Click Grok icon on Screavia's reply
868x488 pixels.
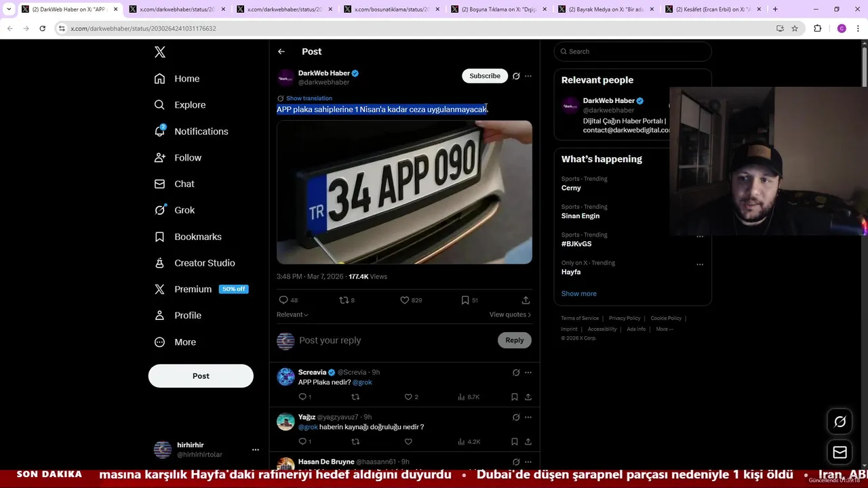(516, 372)
